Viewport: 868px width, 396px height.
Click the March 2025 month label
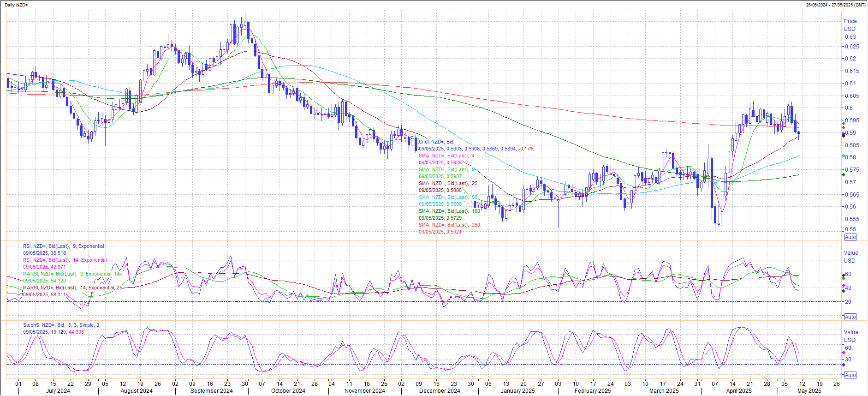[664, 391]
